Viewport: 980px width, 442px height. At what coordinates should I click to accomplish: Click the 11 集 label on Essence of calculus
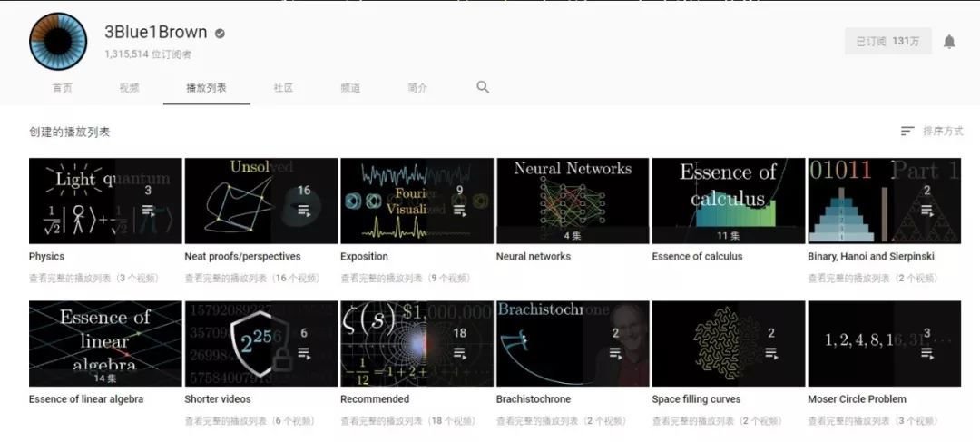point(728,236)
